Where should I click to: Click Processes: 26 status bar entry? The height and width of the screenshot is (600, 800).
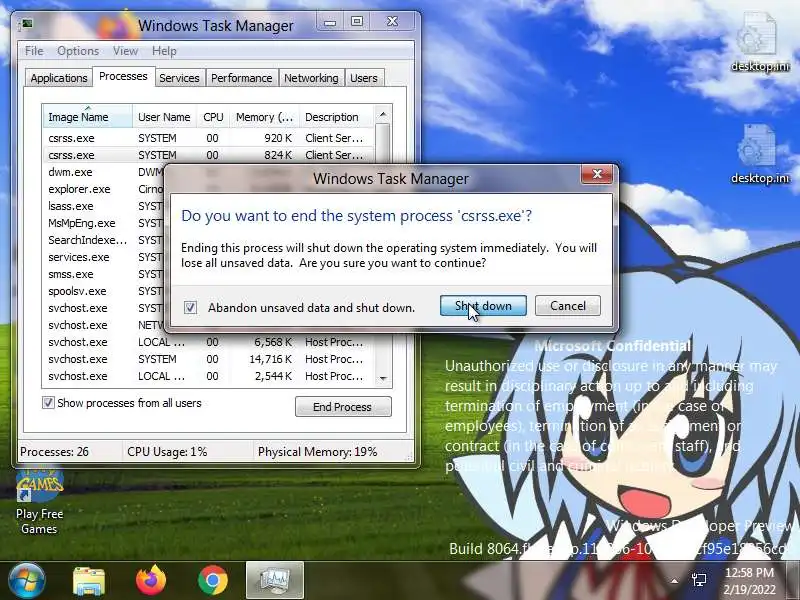(69, 452)
